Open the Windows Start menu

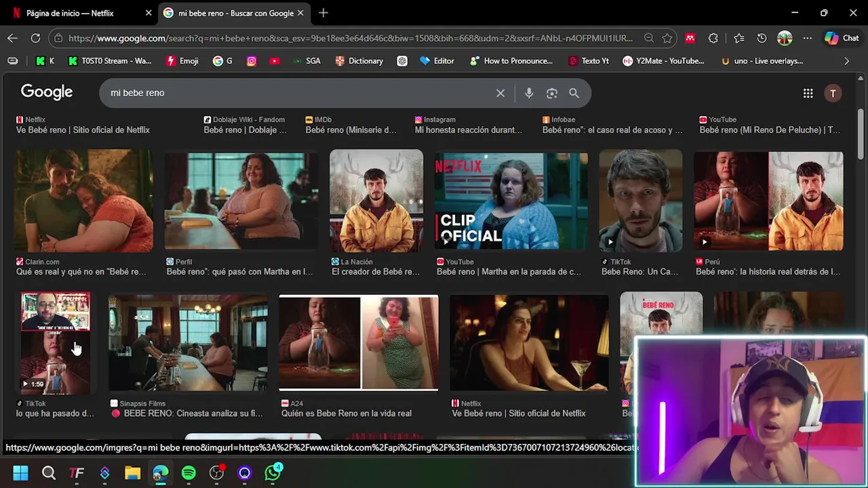click(20, 472)
